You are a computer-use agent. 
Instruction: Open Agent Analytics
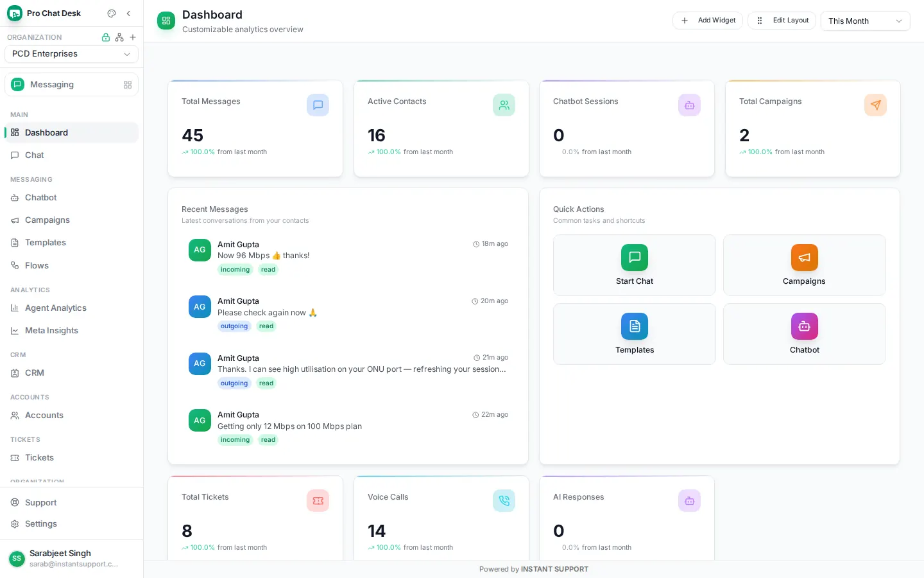[71, 308]
